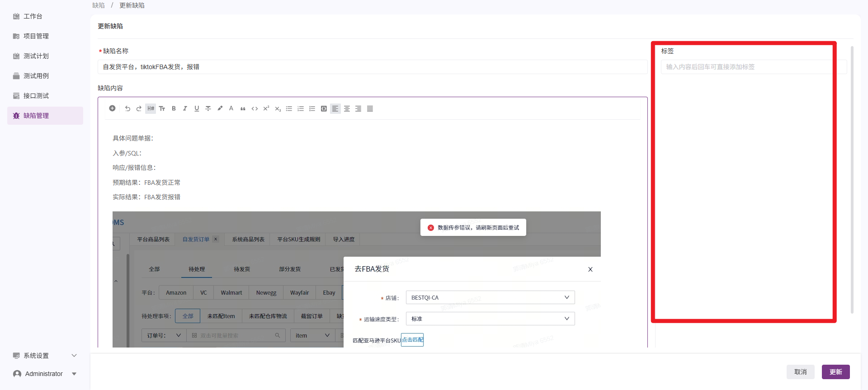The height and width of the screenshot is (390, 868).
Task: Open the Administrator user dropdown
Action: pyautogui.click(x=45, y=374)
